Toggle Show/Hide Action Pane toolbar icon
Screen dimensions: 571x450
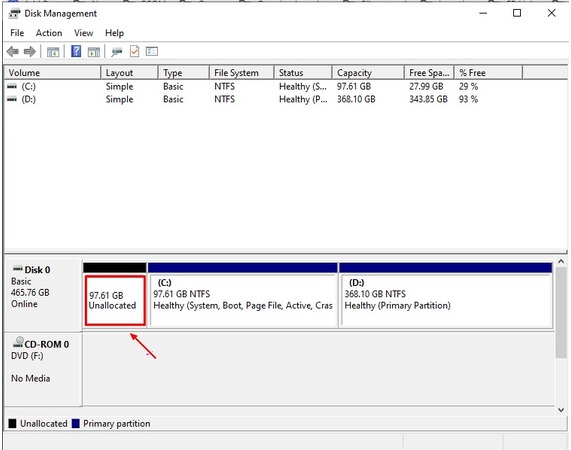click(x=94, y=52)
